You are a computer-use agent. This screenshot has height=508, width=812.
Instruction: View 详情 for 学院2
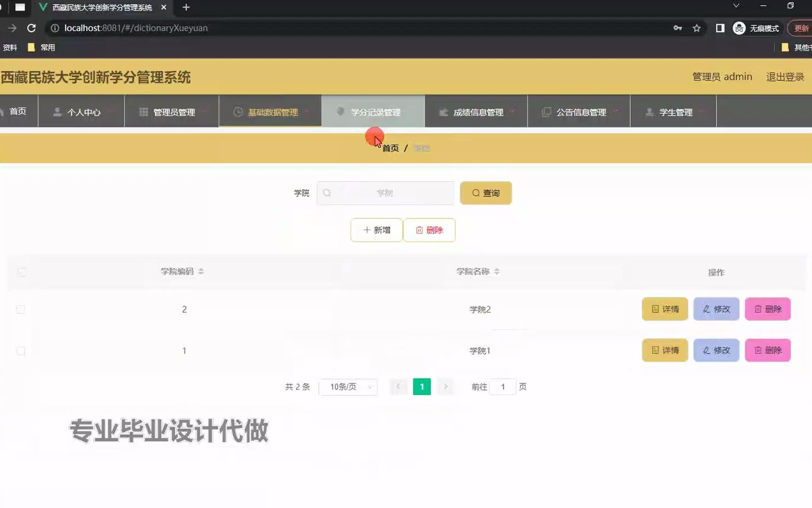(x=665, y=309)
